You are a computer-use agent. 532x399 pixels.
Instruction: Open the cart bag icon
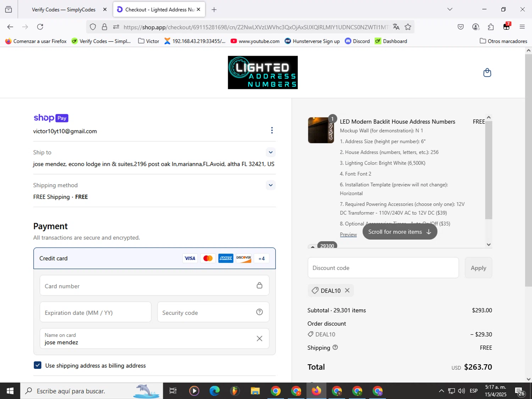487,73
